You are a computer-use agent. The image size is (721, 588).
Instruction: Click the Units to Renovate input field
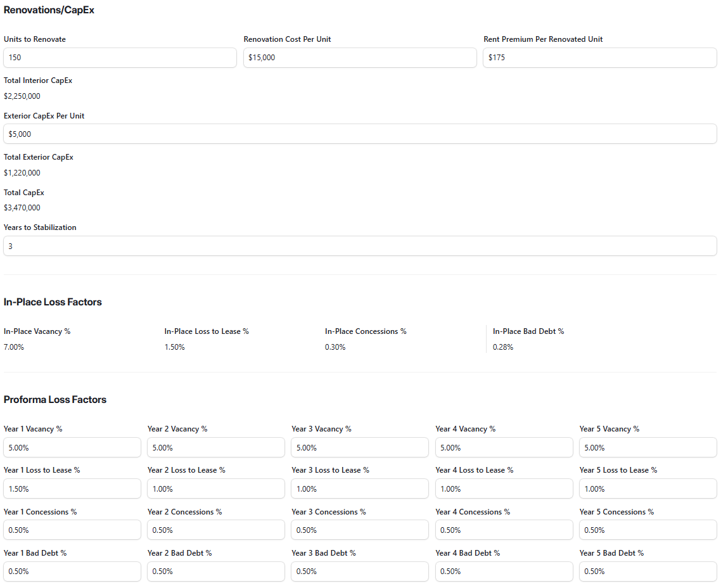(x=120, y=58)
